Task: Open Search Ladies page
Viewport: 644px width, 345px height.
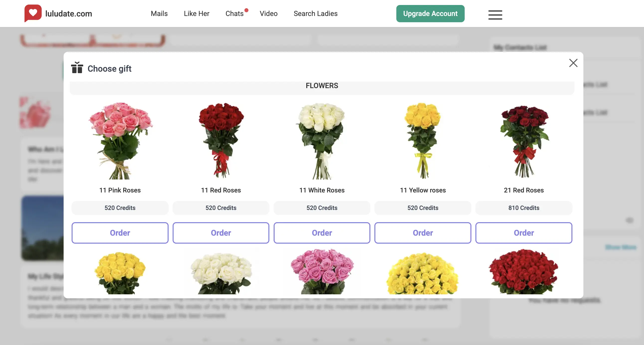Action: click(315, 13)
